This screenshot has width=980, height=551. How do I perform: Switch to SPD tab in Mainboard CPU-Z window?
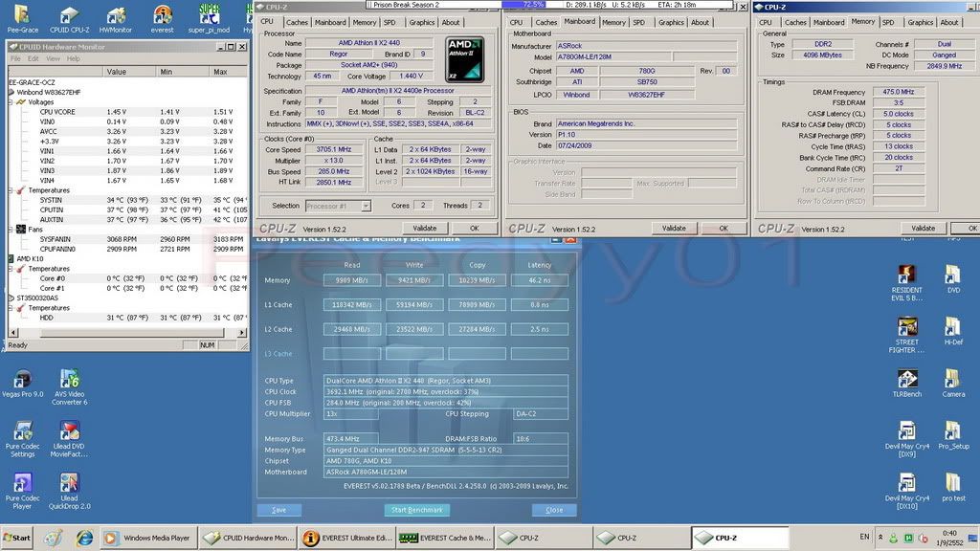point(638,23)
